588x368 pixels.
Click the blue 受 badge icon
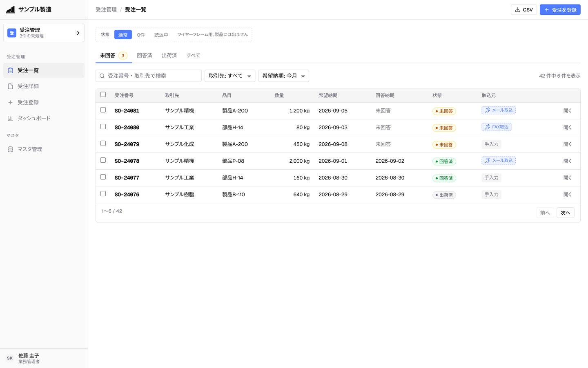point(12,33)
